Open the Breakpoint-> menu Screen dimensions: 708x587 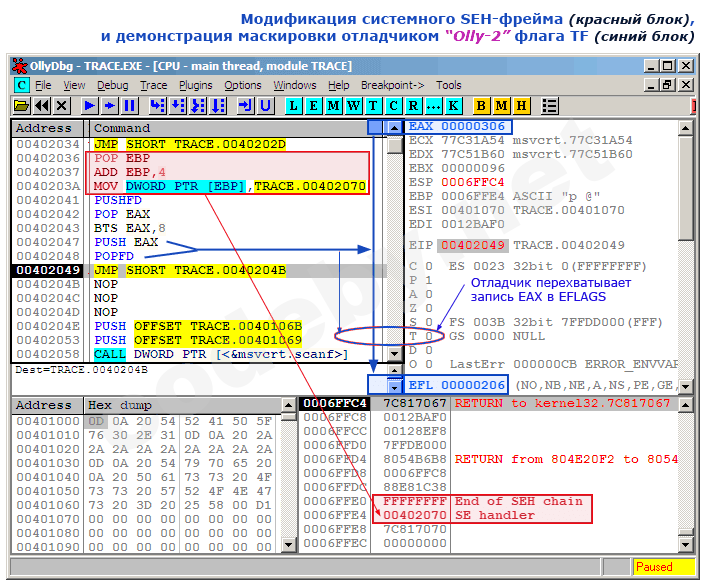click(x=392, y=85)
